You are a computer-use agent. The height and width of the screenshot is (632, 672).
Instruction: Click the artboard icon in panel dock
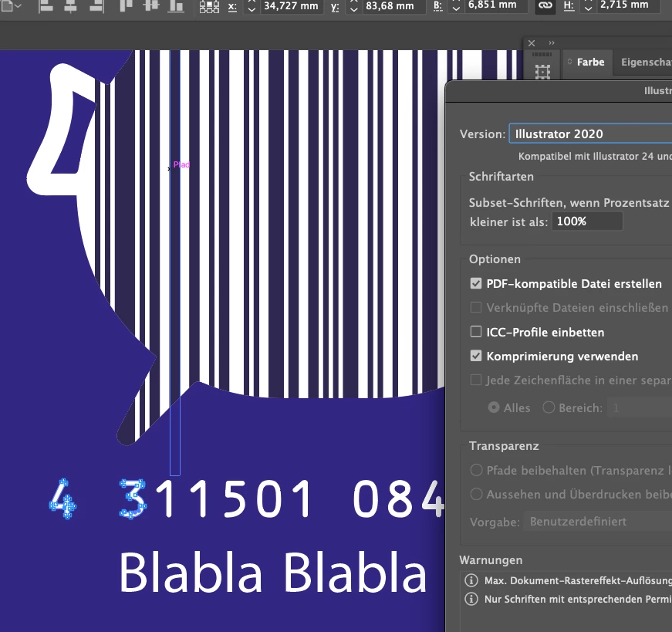[542, 72]
